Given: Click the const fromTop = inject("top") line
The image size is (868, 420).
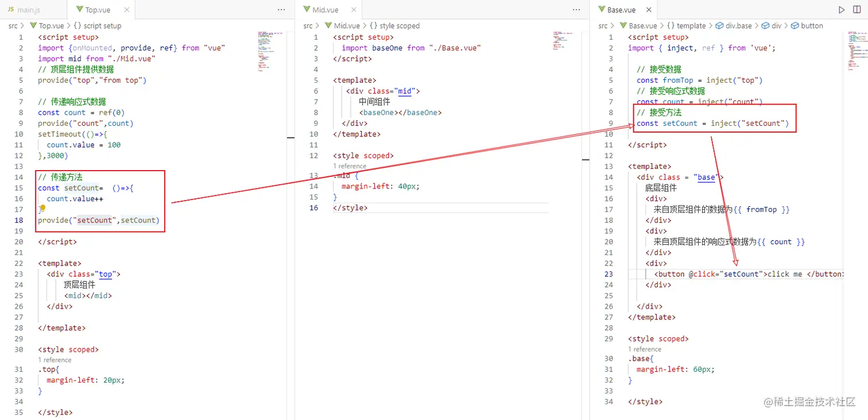Looking at the screenshot, I should coord(700,80).
